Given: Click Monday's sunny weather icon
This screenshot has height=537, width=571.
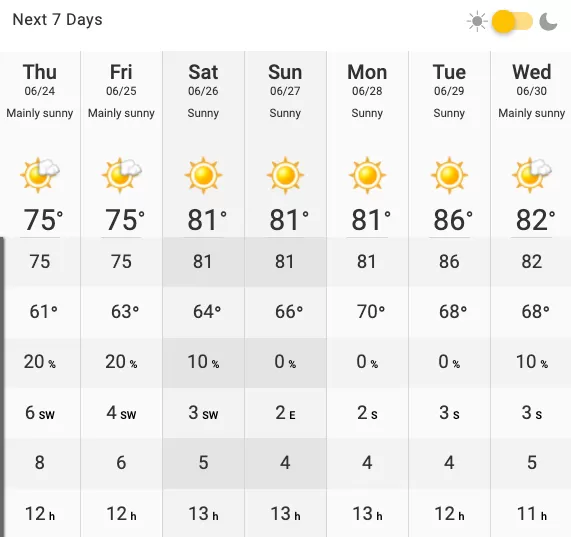Looking at the screenshot, I should pyautogui.click(x=367, y=175).
